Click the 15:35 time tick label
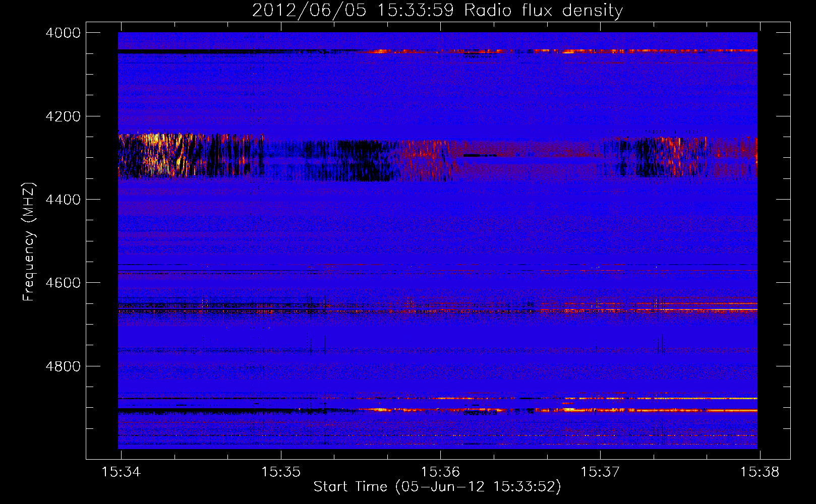Image resolution: width=816 pixels, height=504 pixels. point(281,472)
